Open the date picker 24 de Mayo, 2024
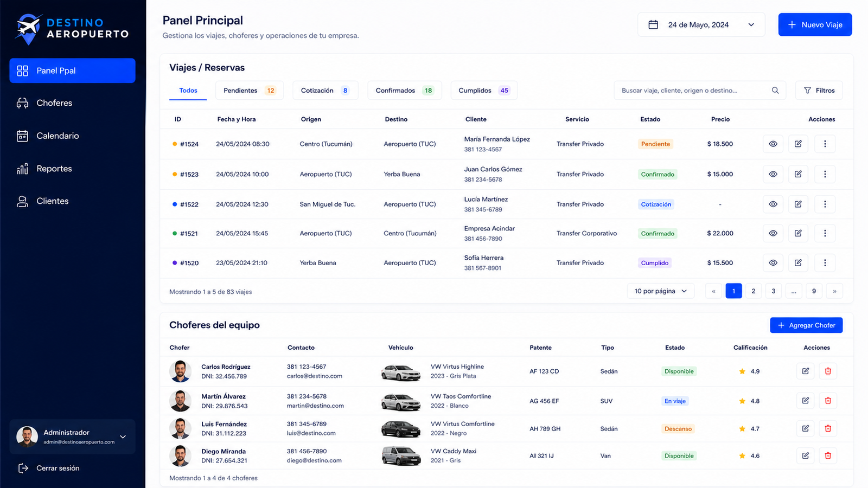Screen dimensions: 868x488 point(701,25)
